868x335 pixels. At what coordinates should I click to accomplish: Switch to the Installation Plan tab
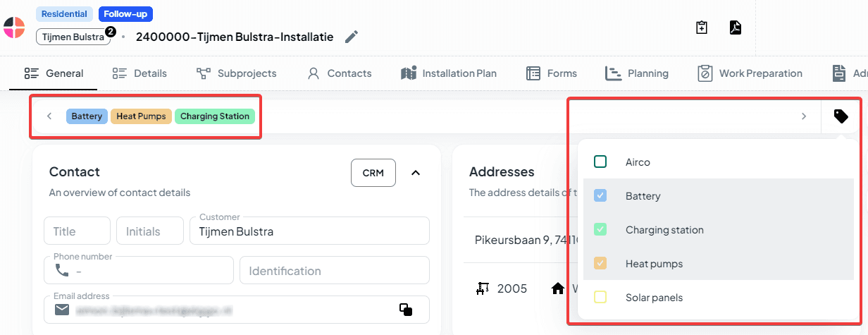tap(449, 73)
